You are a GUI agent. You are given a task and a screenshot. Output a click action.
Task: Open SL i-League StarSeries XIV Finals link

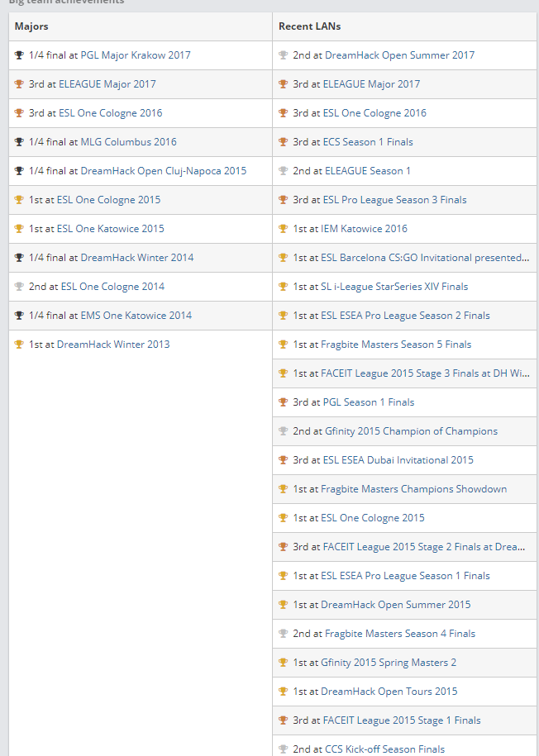(394, 287)
